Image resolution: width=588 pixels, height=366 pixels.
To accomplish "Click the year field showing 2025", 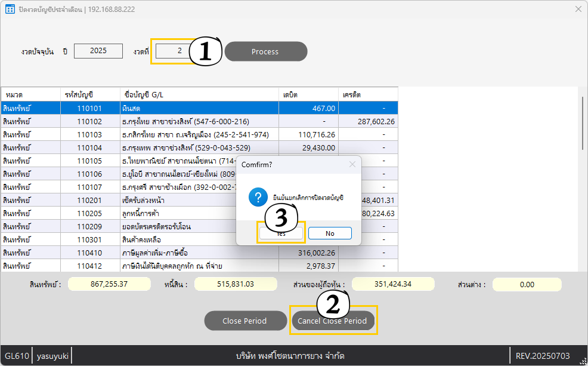I will coord(98,51).
